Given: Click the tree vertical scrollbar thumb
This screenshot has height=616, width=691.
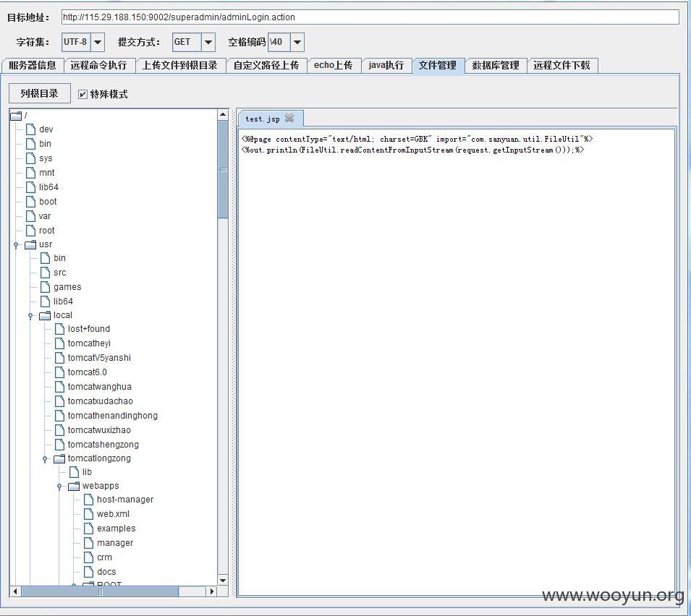Looking at the screenshot, I should pos(223,169).
